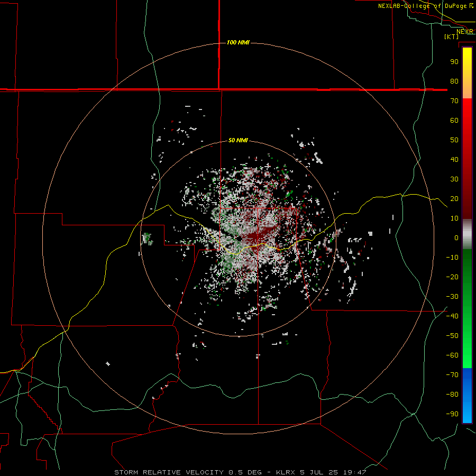Click the -10 knot scale label
Screen dimensions: 476x476
pos(452,258)
